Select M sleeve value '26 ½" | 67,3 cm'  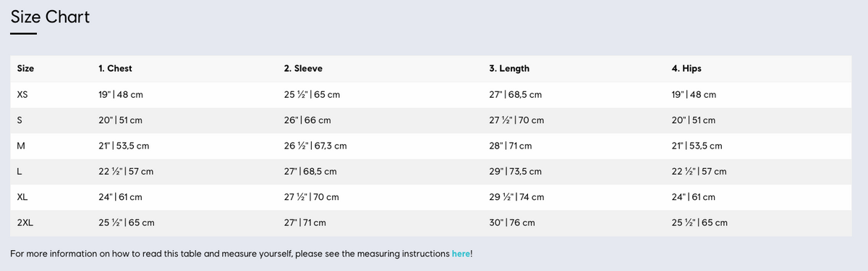click(315, 146)
